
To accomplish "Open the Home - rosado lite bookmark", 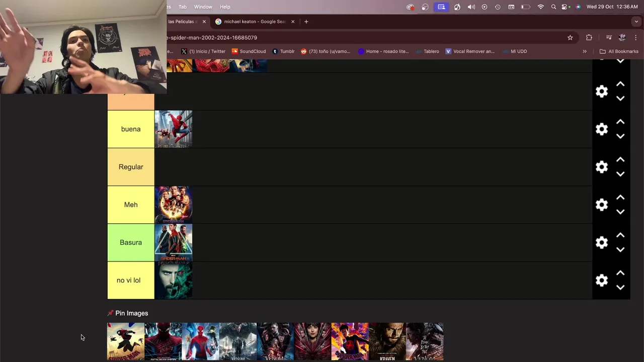I will tap(383, 51).
